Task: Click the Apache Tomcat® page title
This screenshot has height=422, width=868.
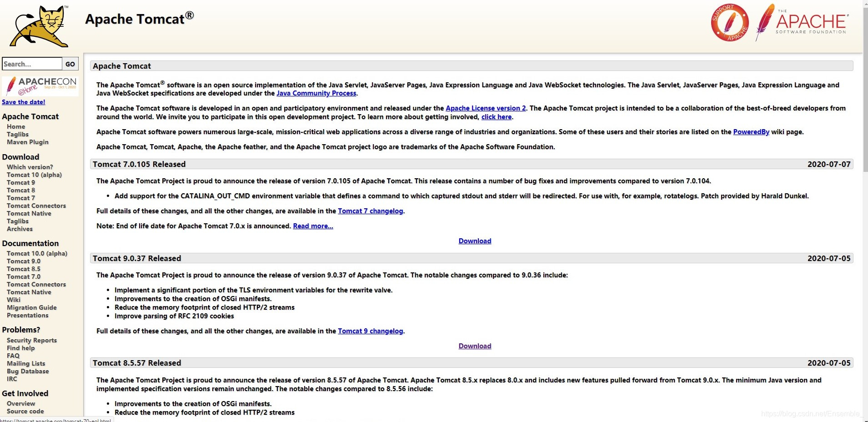Action: pyautogui.click(x=139, y=19)
